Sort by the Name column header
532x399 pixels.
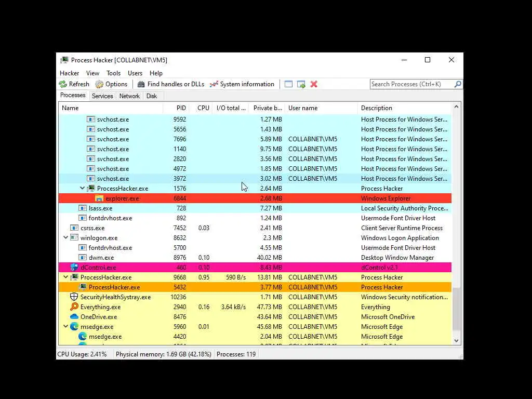tap(111, 108)
